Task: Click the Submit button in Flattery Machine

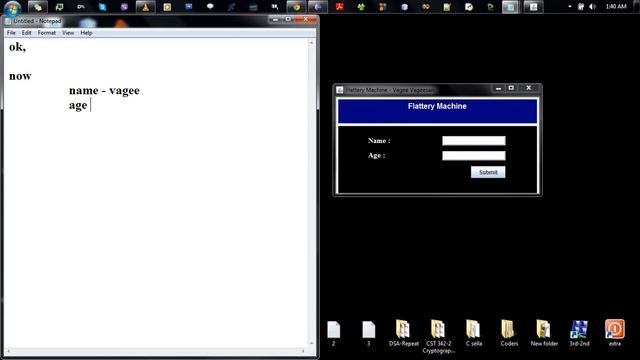Action: 488,172
